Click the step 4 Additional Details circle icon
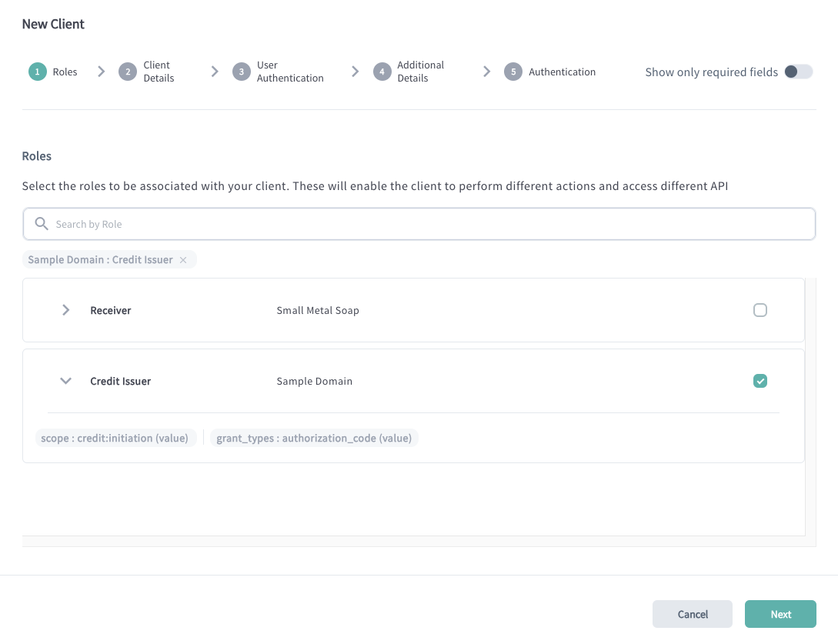The height and width of the screenshot is (644, 838). (x=382, y=71)
